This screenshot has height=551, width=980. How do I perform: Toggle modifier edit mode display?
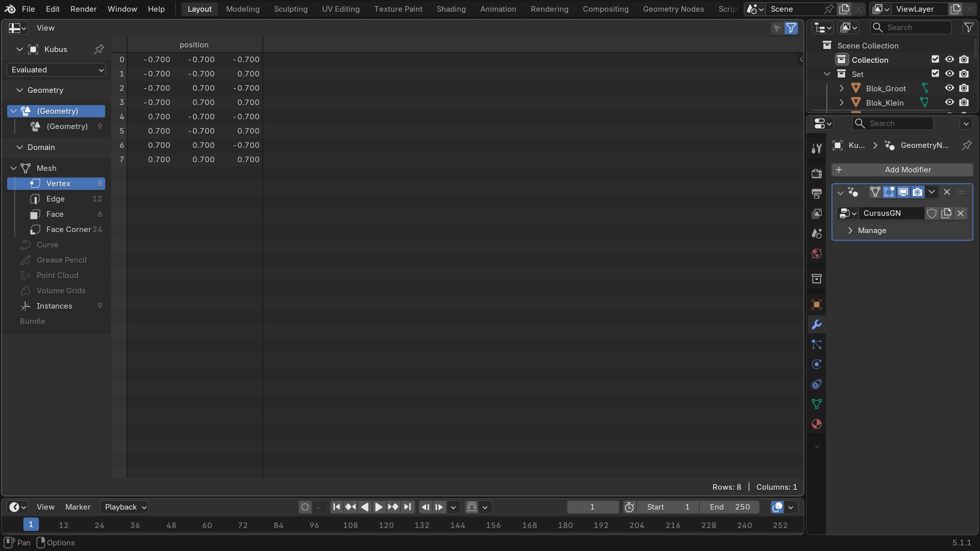(x=889, y=192)
